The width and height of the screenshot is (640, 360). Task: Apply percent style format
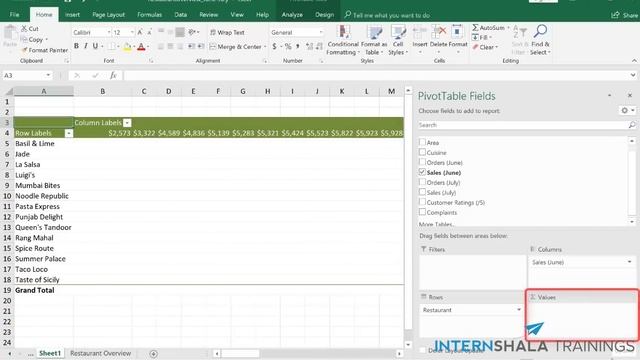(288, 47)
